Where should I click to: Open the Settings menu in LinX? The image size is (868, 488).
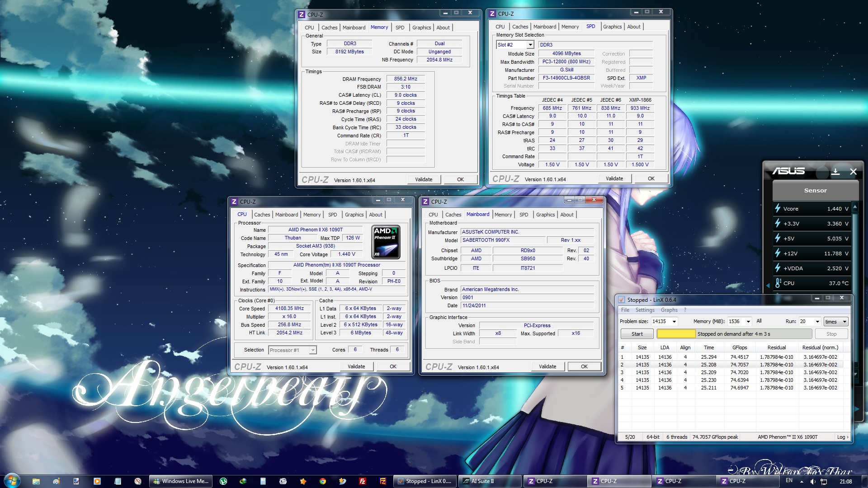pos(645,310)
